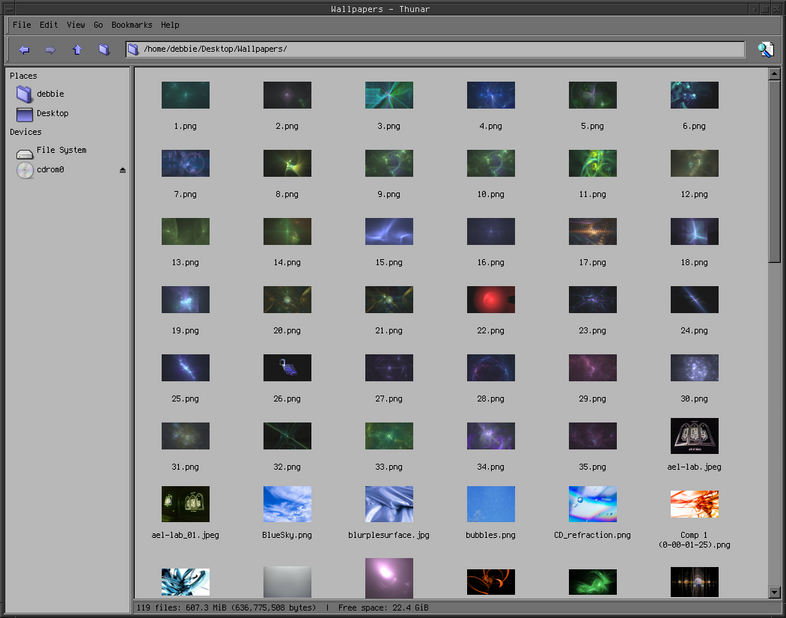Click the 2.png file name

(287, 126)
